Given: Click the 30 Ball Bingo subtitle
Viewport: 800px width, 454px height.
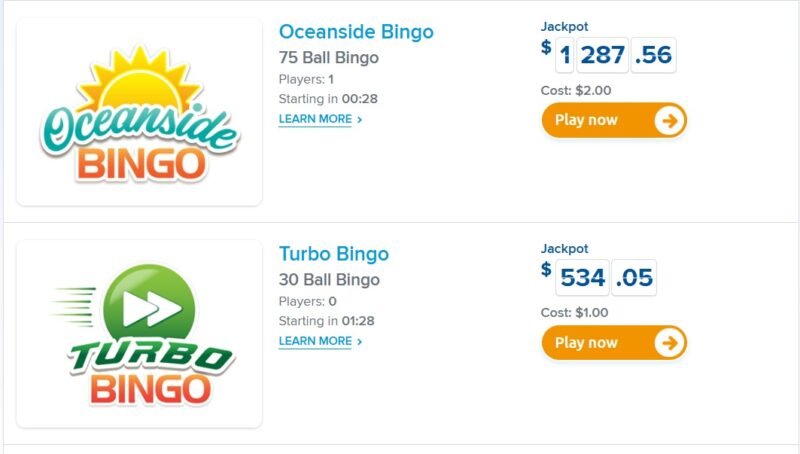Looking at the screenshot, I should point(329,280).
